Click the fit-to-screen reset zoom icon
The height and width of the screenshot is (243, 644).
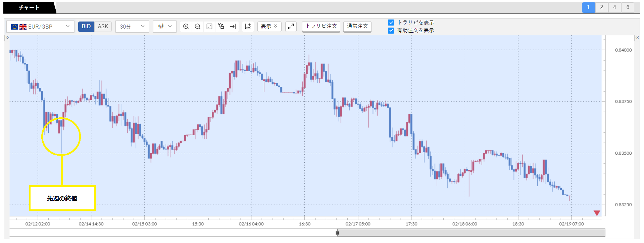tap(209, 26)
